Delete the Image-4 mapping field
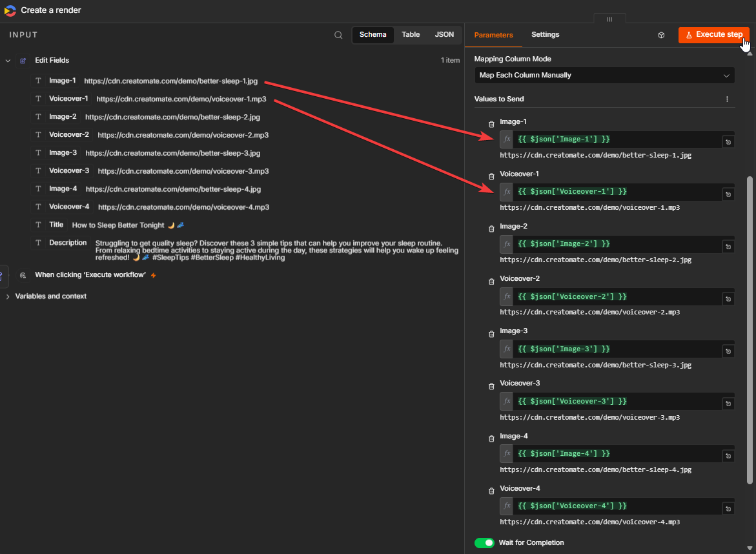The height and width of the screenshot is (554, 756). pos(491,438)
